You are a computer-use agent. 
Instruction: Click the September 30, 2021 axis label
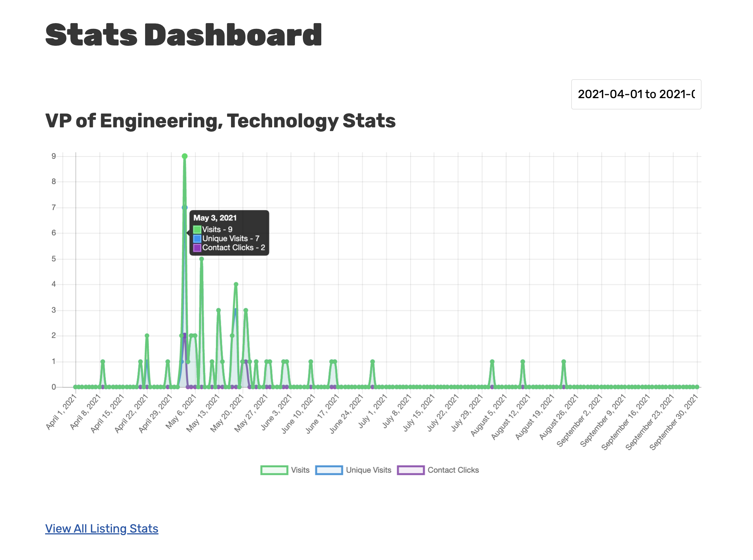pyautogui.click(x=674, y=422)
